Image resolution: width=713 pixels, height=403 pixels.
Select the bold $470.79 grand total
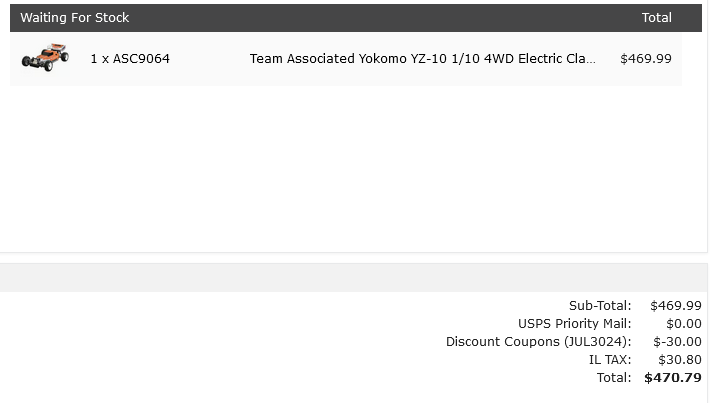coord(673,378)
